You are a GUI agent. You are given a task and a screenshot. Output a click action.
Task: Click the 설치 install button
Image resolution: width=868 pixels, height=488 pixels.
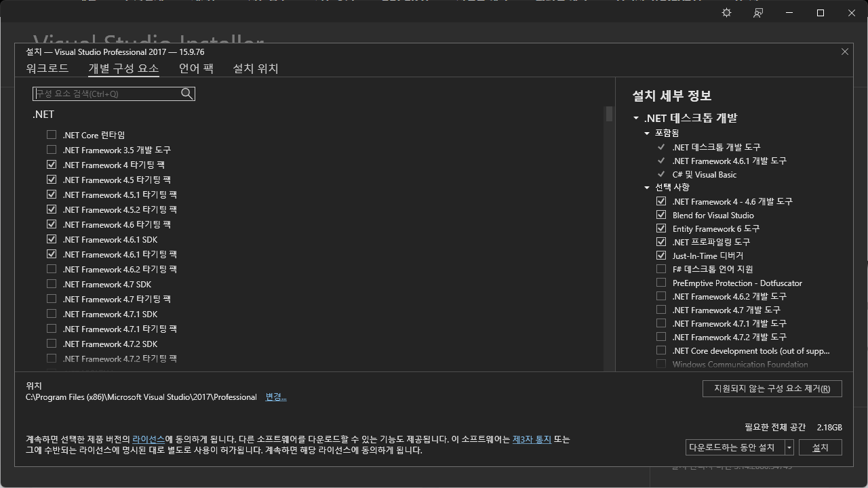click(x=821, y=447)
